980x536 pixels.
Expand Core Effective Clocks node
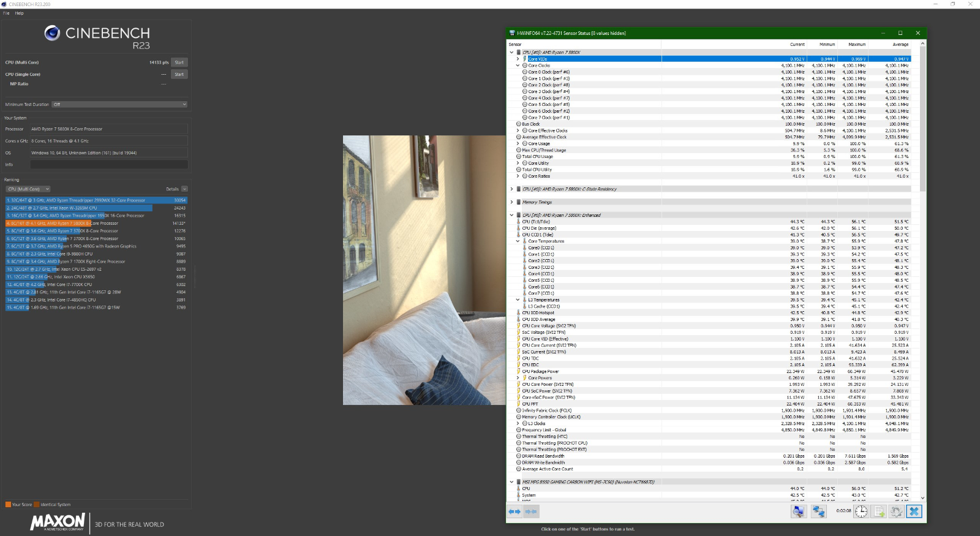[518, 130]
